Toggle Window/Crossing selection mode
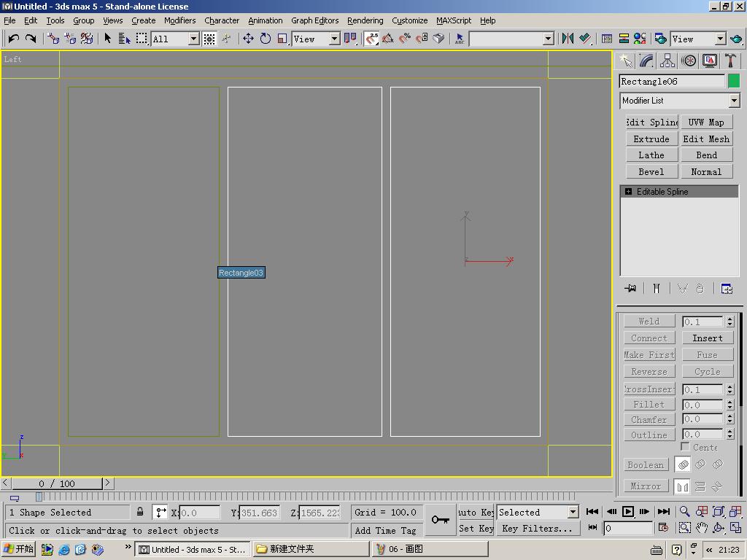 (x=209, y=39)
